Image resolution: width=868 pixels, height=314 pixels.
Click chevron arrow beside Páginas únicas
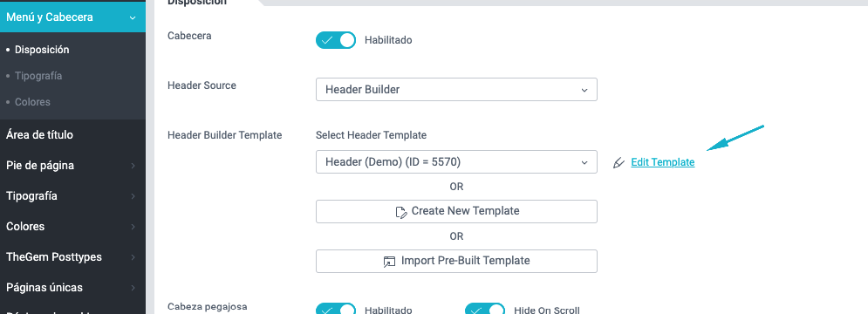(133, 288)
